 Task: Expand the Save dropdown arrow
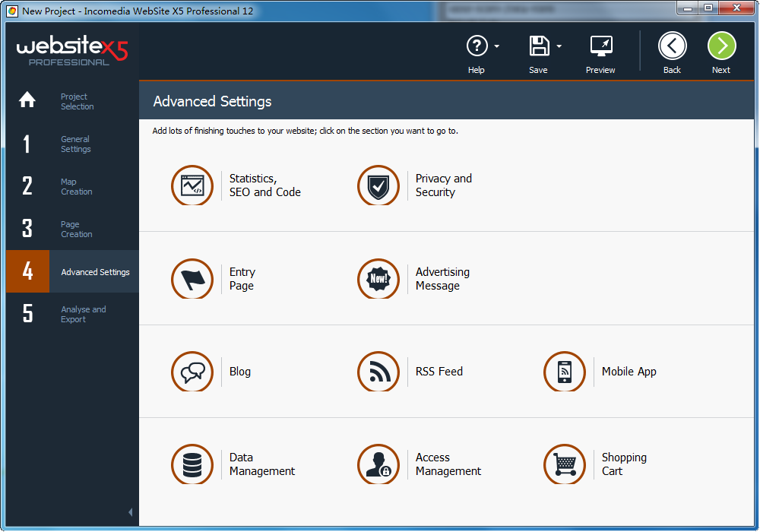coord(559,46)
